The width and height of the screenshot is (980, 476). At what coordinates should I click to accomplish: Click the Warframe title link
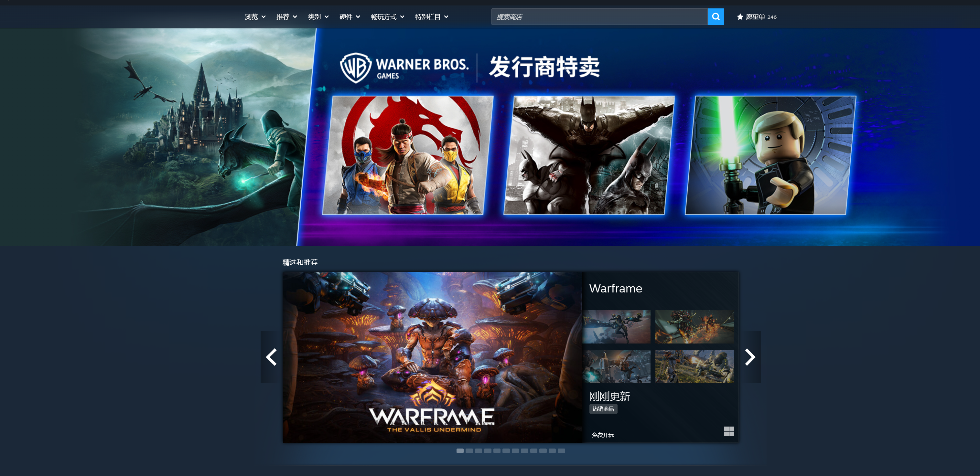(x=615, y=288)
